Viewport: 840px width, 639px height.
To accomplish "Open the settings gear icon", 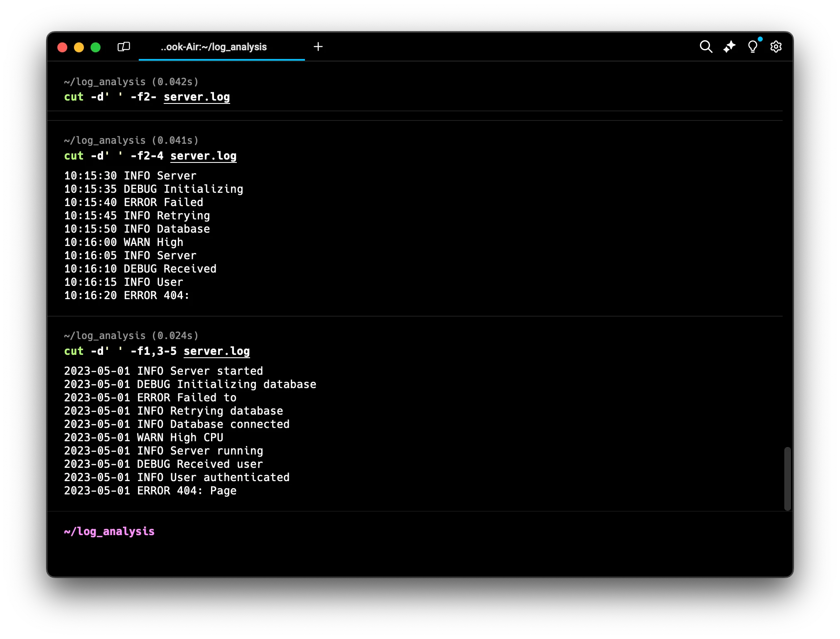I will [776, 47].
